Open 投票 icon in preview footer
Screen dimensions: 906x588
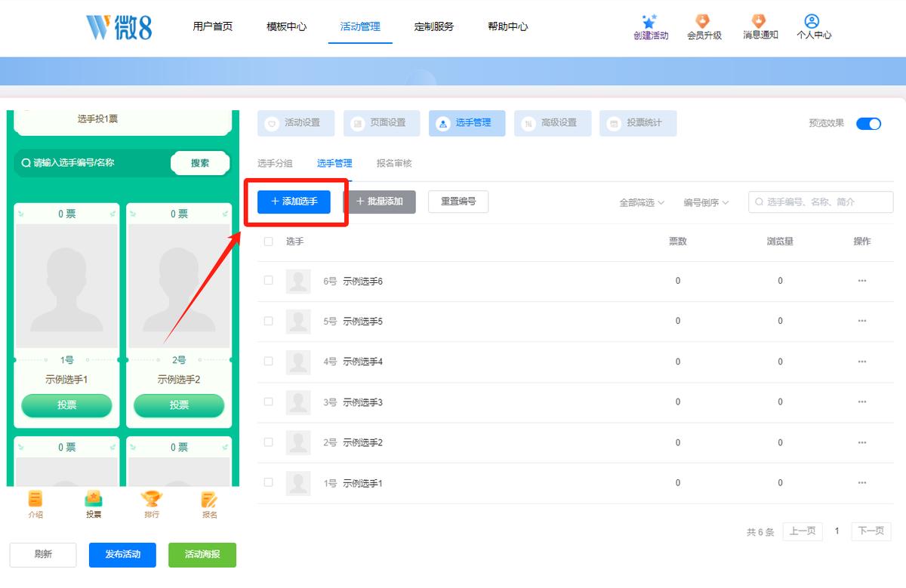click(x=94, y=499)
